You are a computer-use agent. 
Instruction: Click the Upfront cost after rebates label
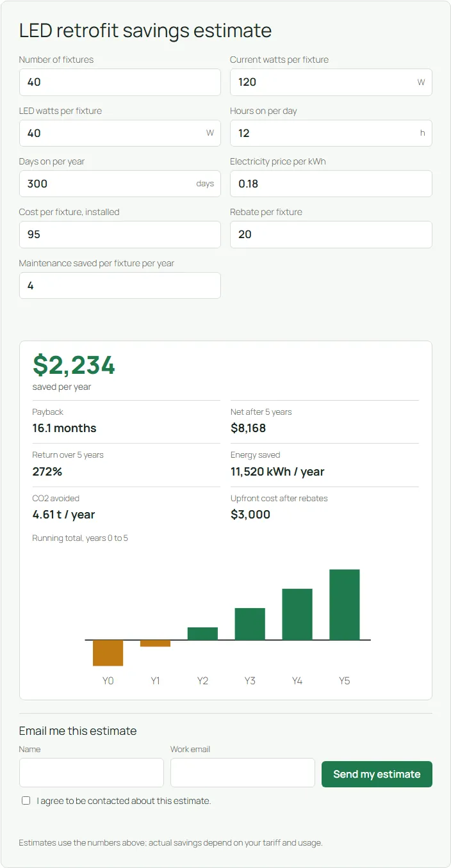pyautogui.click(x=279, y=498)
